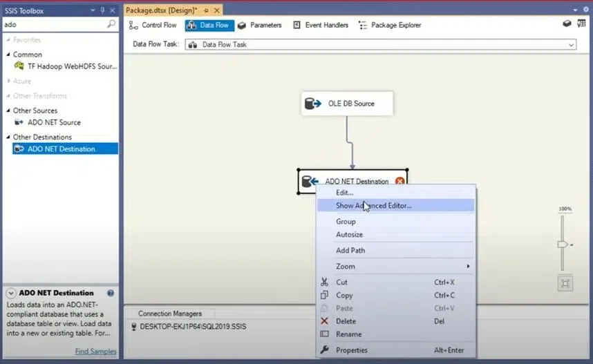Choose Properties from context menu

point(395,350)
